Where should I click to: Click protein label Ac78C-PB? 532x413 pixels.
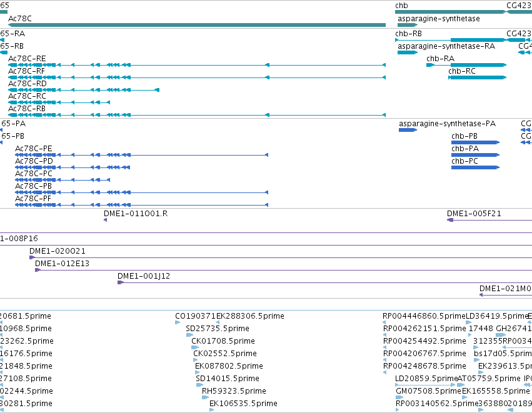click(x=33, y=186)
